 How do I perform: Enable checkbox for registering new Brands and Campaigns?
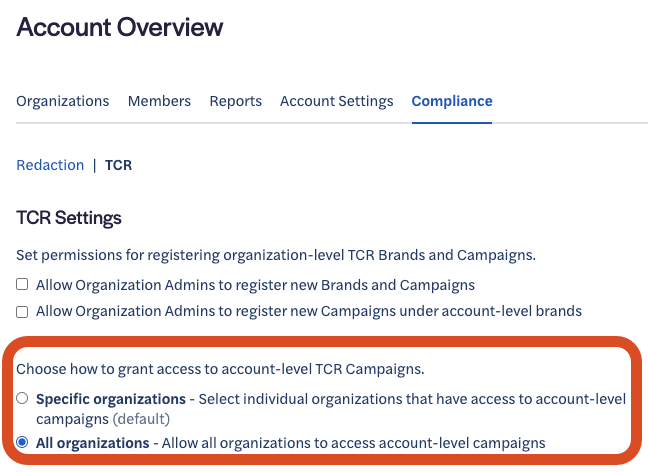(22, 285)
